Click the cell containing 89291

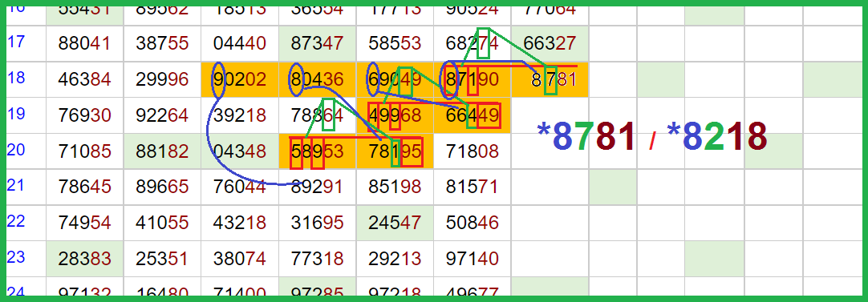pos(317,187)
